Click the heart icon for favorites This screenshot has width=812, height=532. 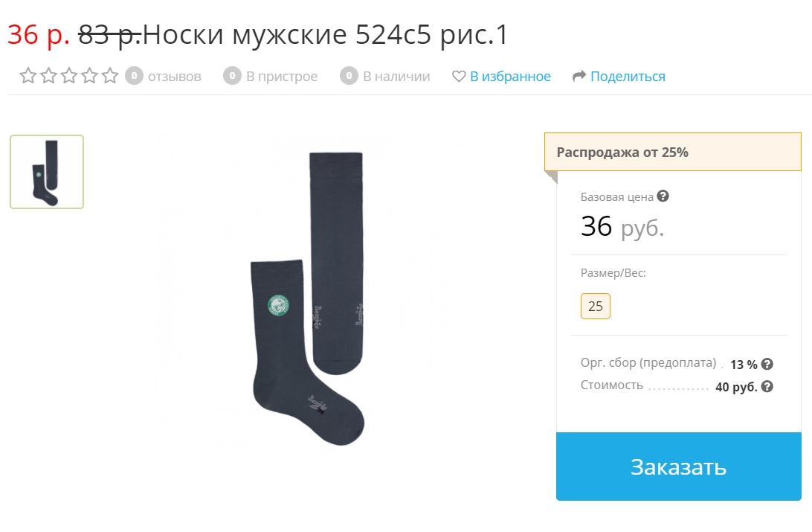point(459,76)
